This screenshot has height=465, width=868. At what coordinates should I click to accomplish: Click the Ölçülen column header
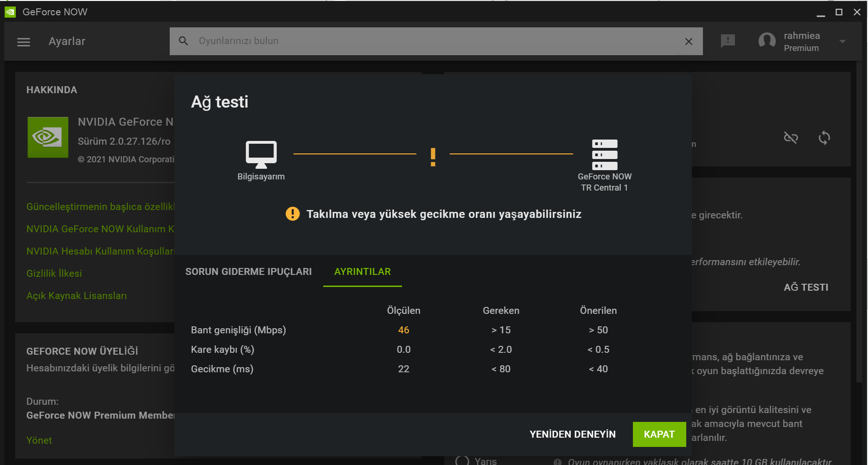(x=404, y=311)
